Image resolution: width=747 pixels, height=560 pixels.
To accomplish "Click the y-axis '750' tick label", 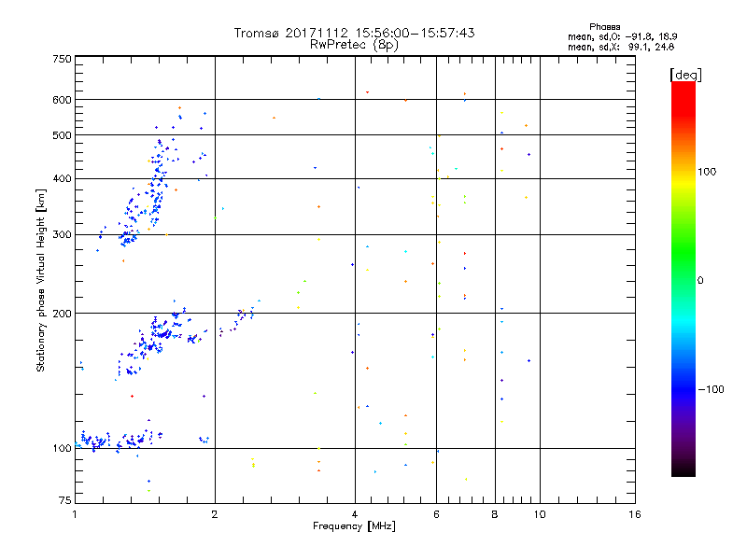I will [62, 59].
